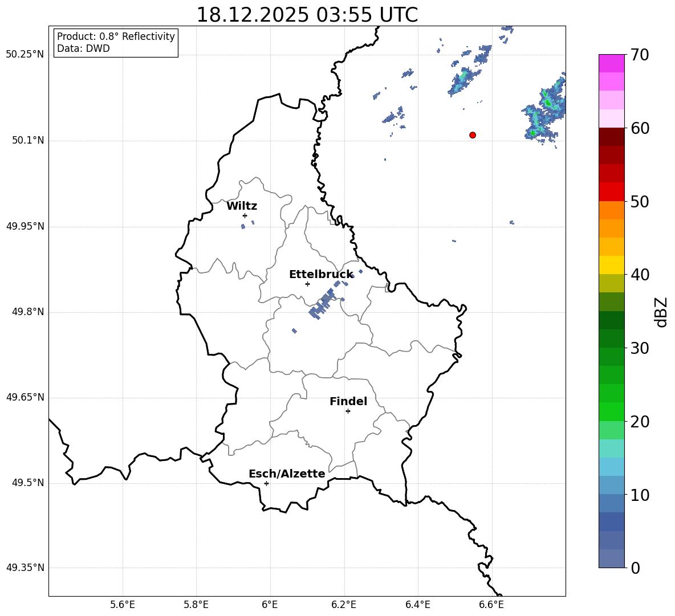Click the Ettelbruck city label
Viewport: 675px width, 616px height.
coord(321,275)
